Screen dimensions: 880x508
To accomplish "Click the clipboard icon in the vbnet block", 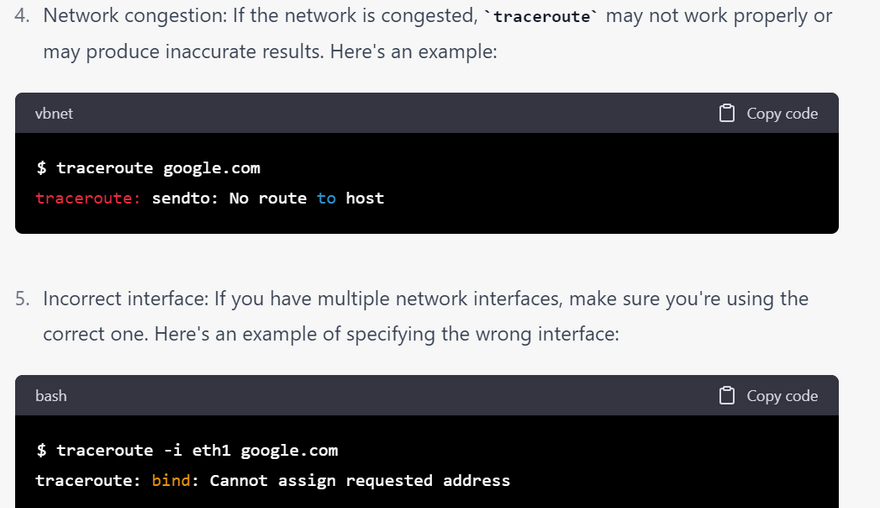I will click(x=727, y=114).
